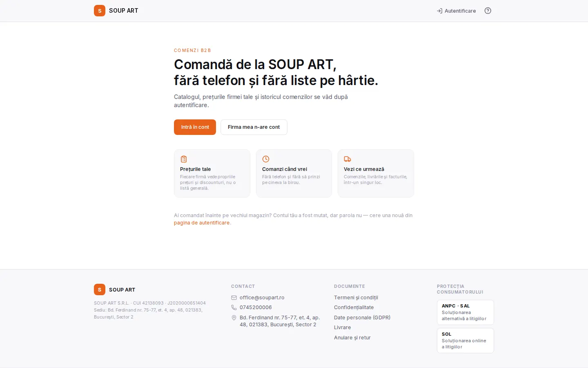Click the office@soupart.ro email link
The height and width of the screenshot is (368, 588).
coord(262,298)
